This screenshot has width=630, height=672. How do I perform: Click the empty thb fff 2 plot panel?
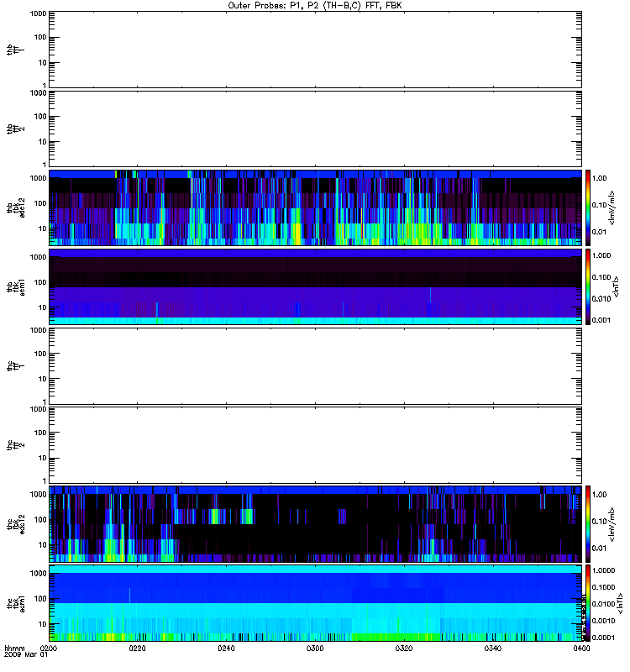coord(315,129)
